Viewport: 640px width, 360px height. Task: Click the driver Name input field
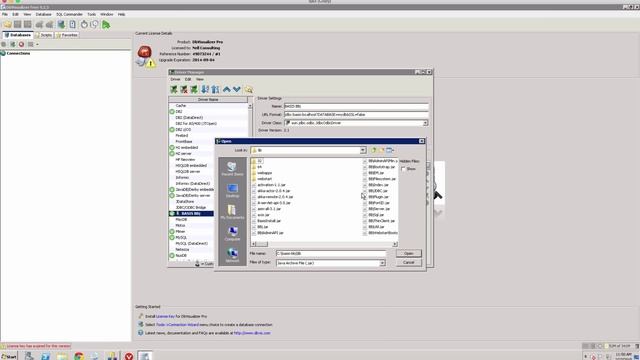point(356,106)
